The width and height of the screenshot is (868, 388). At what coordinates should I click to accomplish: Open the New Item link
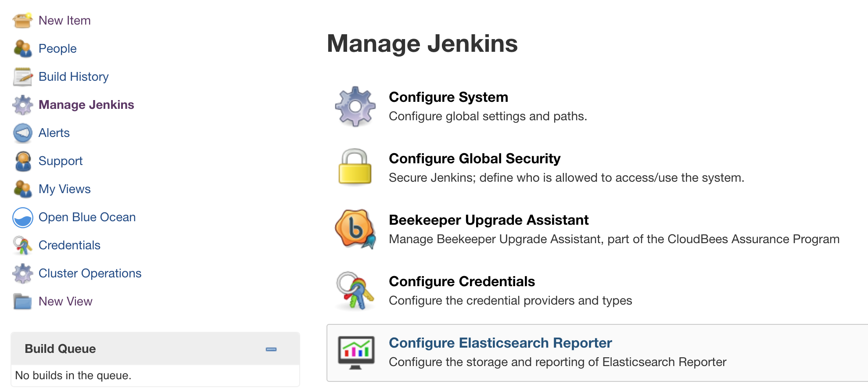(65, 21)
